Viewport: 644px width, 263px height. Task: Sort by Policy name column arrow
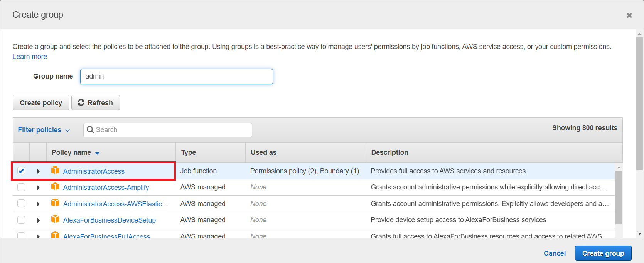[x=97, y=153]
